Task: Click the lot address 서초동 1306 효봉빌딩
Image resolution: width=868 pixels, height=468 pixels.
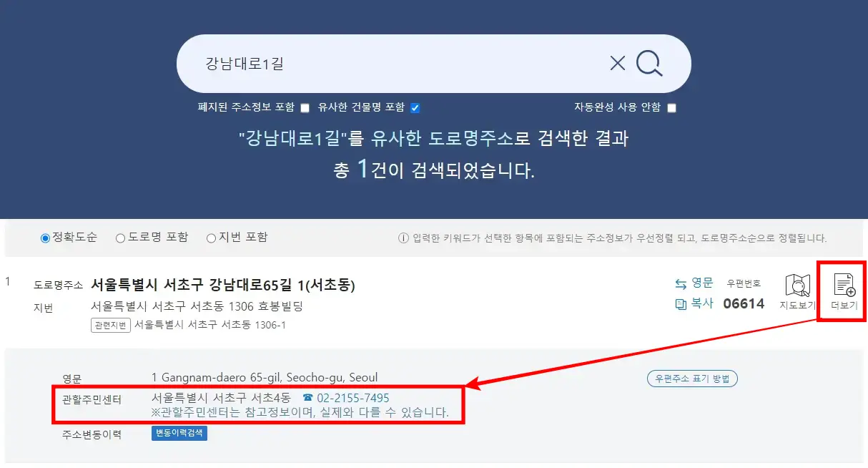Action: click(197, 306)
